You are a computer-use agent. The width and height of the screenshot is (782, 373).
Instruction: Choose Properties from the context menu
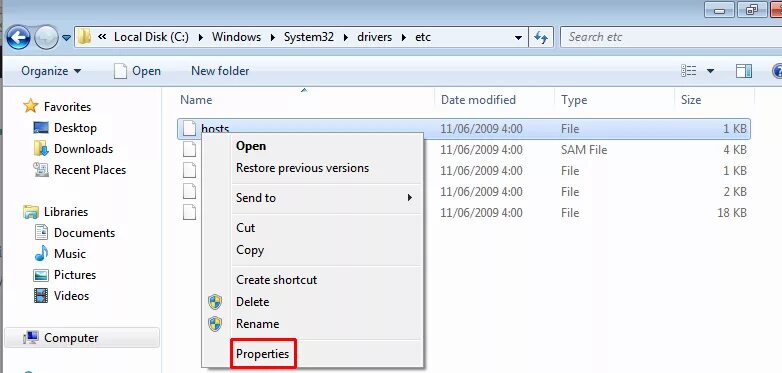(x=263, y=354)
